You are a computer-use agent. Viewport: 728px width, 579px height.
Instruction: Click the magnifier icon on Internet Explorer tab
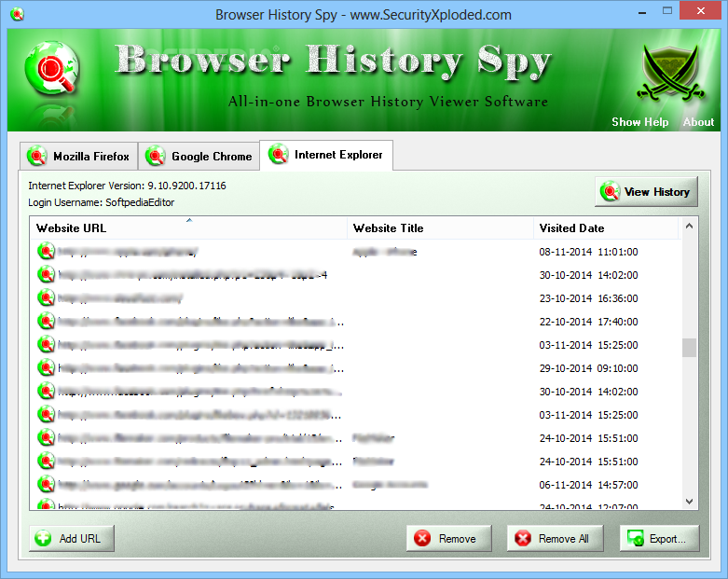click(278, 154)
